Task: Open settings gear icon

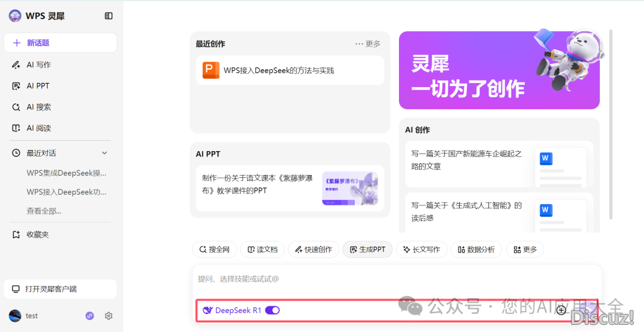Action: coord(109,315)
